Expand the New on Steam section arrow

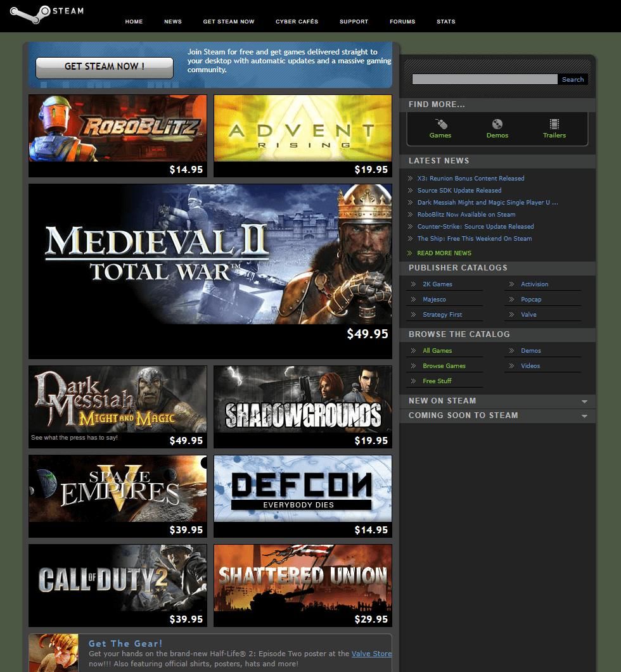tap(584, 402)
